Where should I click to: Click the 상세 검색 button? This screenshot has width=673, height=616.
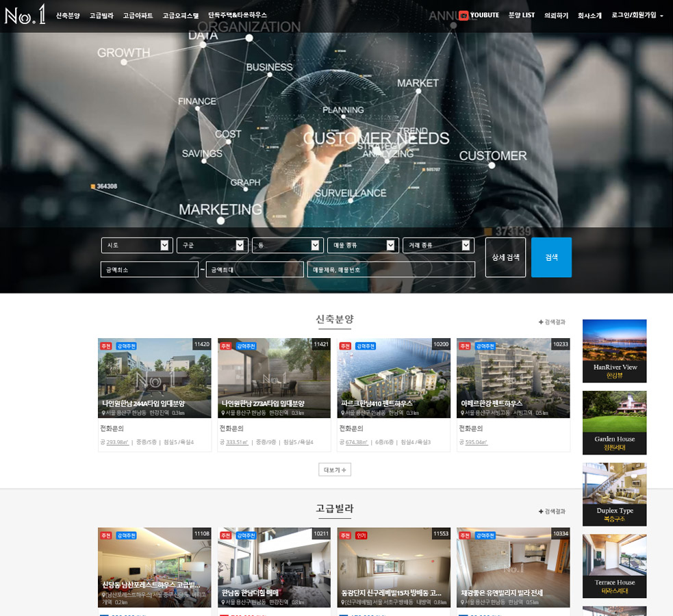(x=505, y=257)
